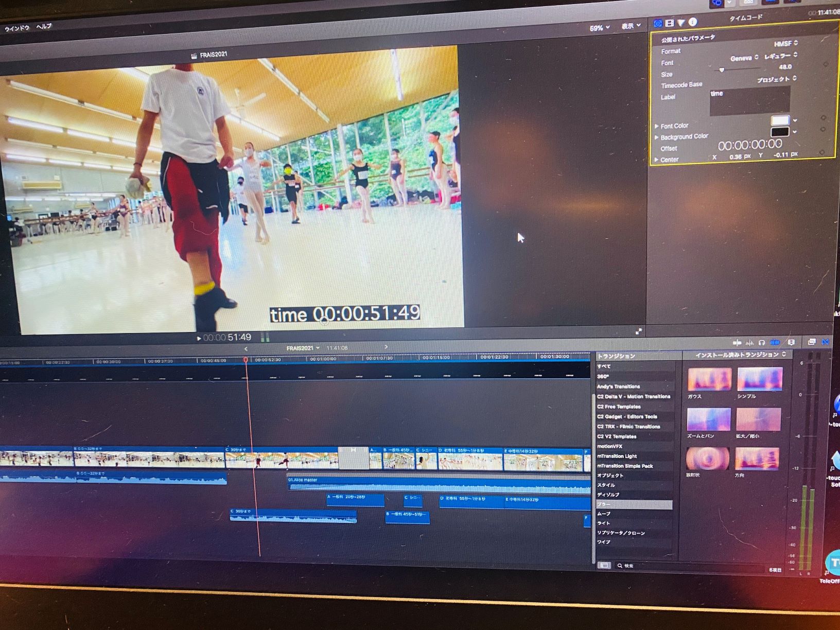Play from the viewer play button
Image resolution: width=840 pixels, height=630 pixels.
(199, 338)
